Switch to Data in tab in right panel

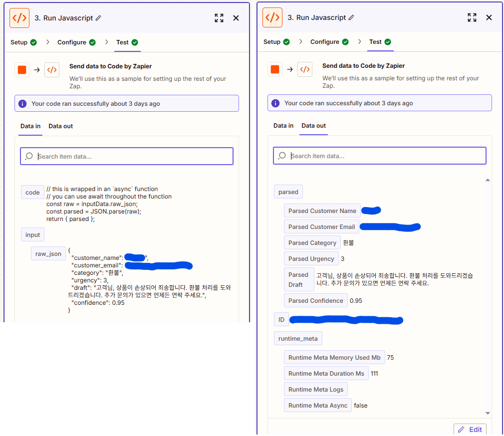(283, 126)
